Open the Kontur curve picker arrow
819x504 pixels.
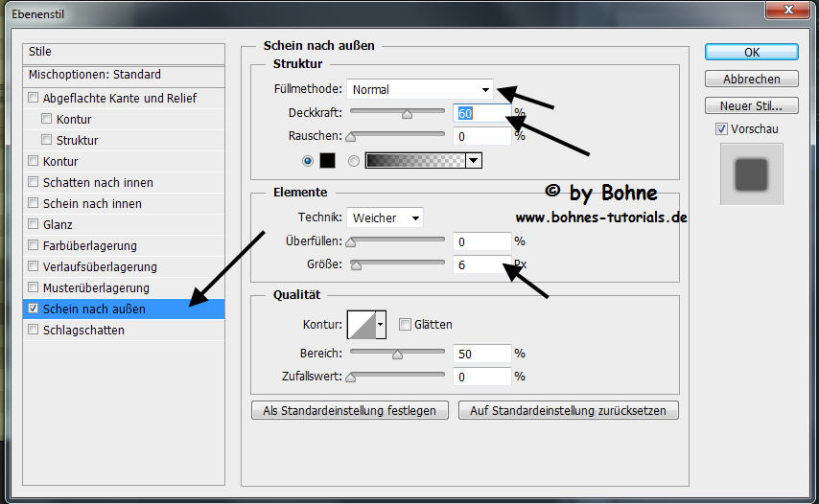[x=380, y=325]
